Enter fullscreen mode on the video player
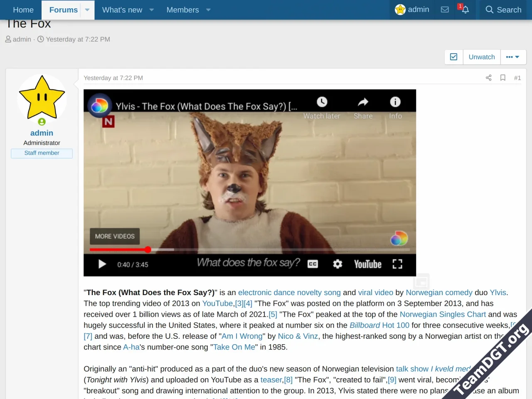Screen dimensions: 532x399 (x=397, y=264)
